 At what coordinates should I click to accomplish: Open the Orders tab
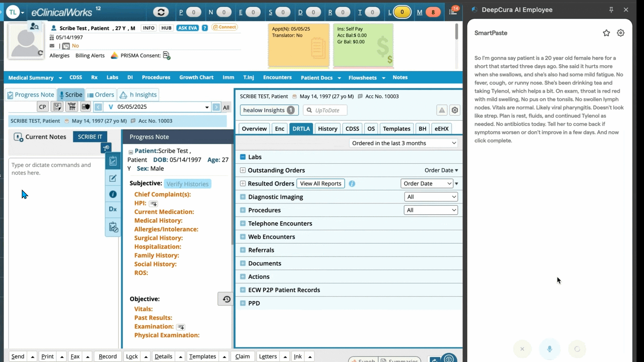[101, 95]
